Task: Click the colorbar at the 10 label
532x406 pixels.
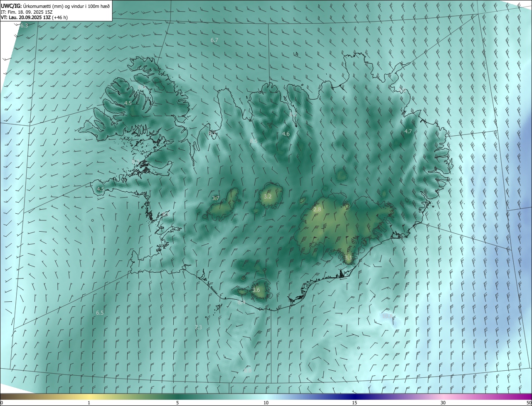Action: click(266, 403)
